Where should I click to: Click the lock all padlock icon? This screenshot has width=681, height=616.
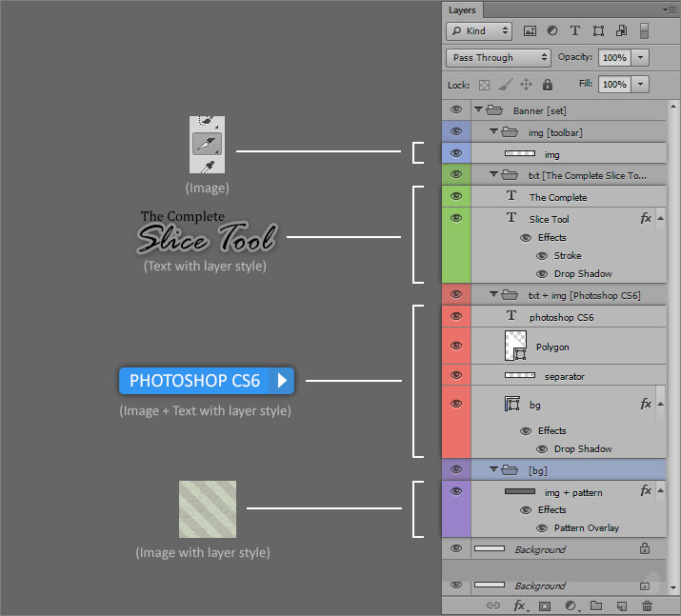click(x=548, y=85)
